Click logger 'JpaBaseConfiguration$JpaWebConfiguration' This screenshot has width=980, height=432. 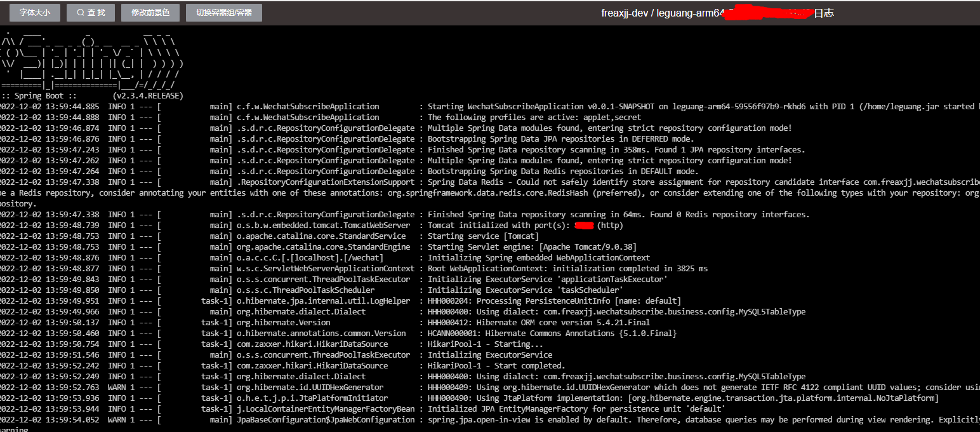point(326,420)
